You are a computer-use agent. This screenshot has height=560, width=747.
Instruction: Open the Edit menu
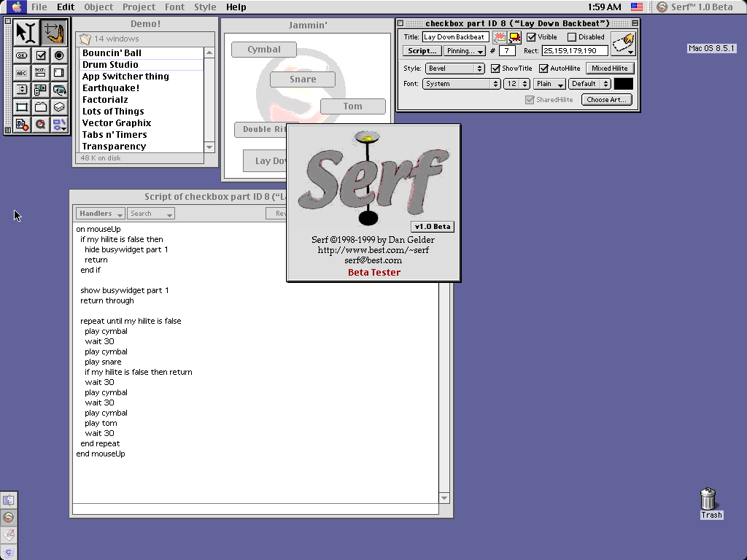[65, 7]
